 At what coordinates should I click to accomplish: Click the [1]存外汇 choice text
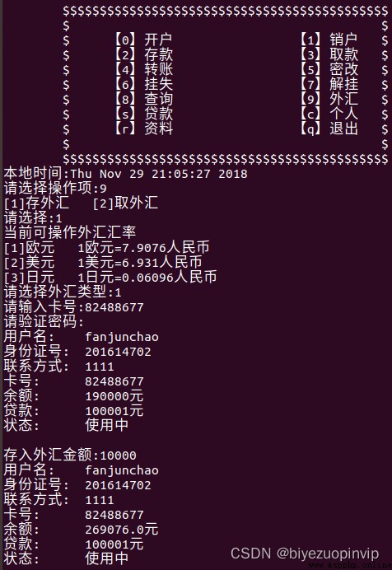(36, 203)
